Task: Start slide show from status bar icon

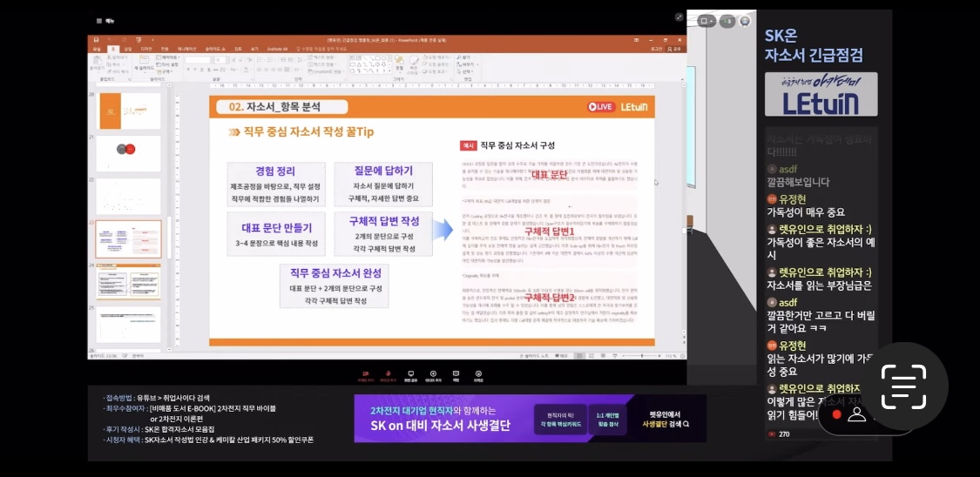Action: click(614, 356)
